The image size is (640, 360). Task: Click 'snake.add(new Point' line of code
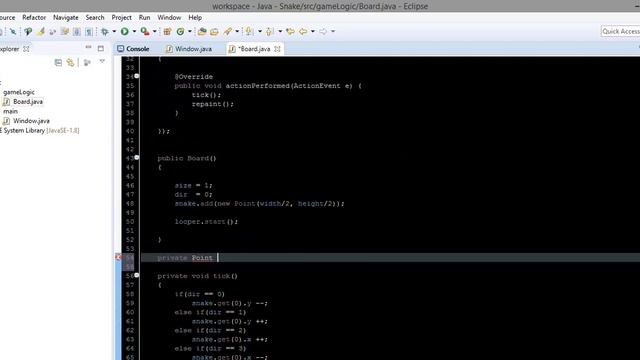259,204
